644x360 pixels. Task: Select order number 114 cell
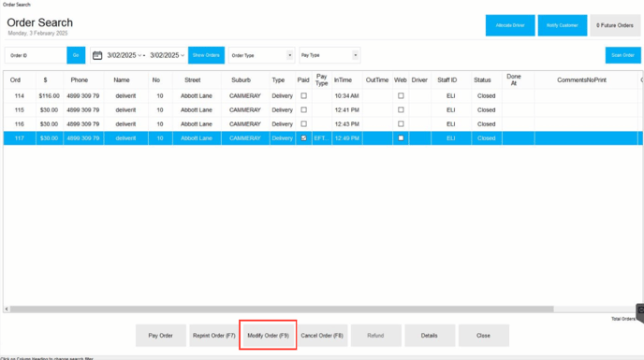pyautogui.click(x=20, y=95)
